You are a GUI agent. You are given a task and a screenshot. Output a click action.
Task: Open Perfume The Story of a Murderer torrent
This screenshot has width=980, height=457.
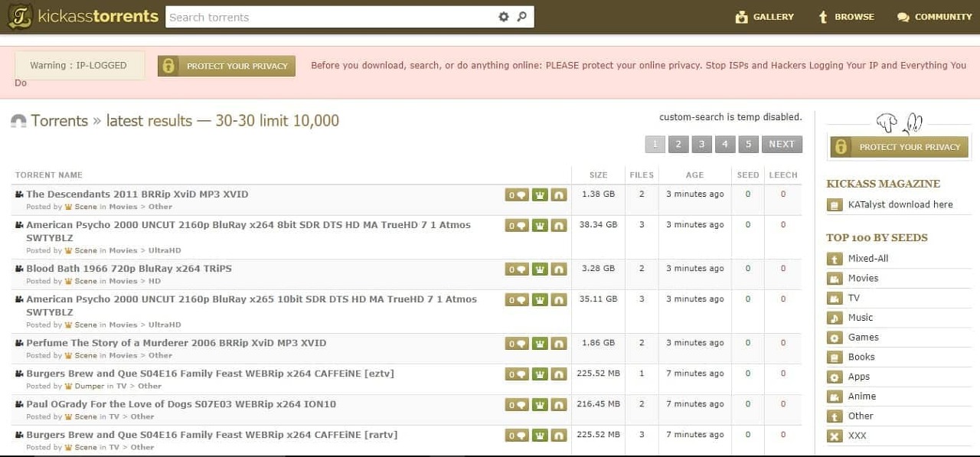coord(176,343)
